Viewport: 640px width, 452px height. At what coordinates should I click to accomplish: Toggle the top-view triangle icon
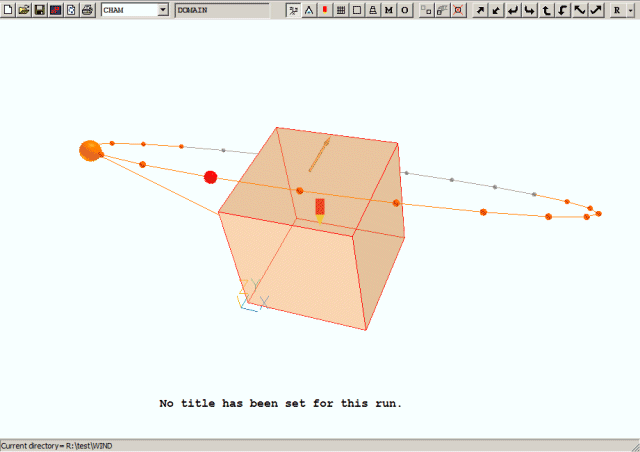click(x=309, y=10)
